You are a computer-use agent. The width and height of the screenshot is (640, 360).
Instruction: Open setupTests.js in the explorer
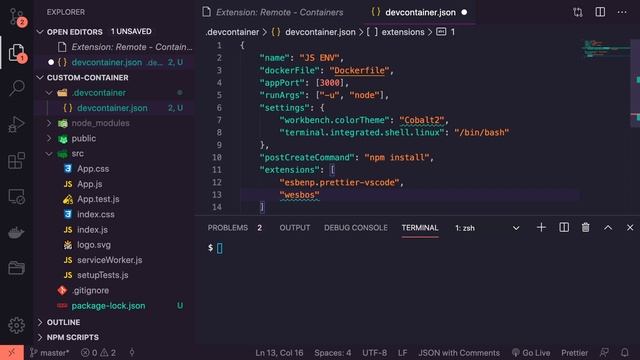(102, 275)
